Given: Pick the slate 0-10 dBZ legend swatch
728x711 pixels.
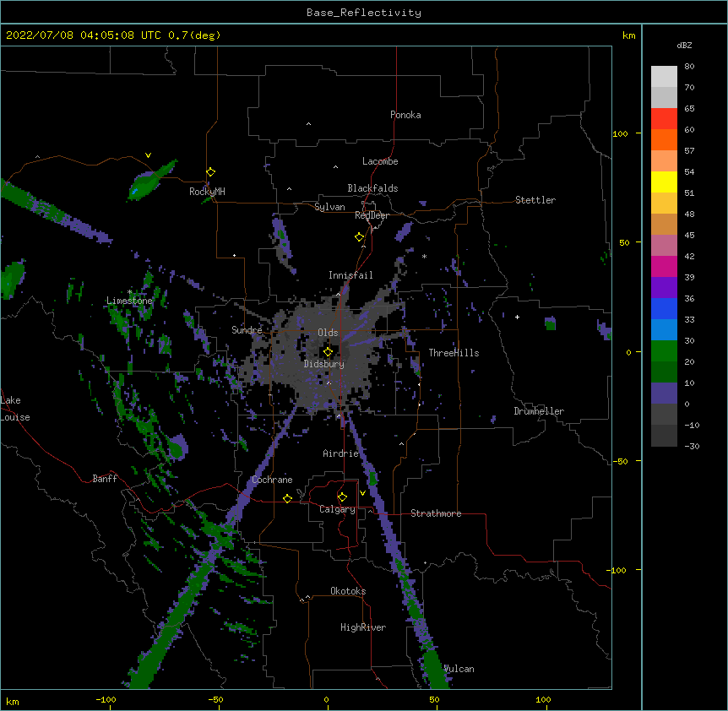Looking at the screenshot, I should point(664,393).
